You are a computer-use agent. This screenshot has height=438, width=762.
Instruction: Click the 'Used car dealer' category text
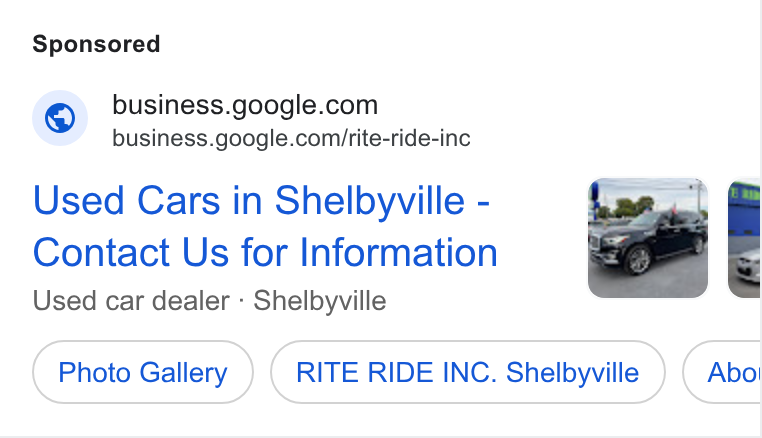tap(131, 300)
